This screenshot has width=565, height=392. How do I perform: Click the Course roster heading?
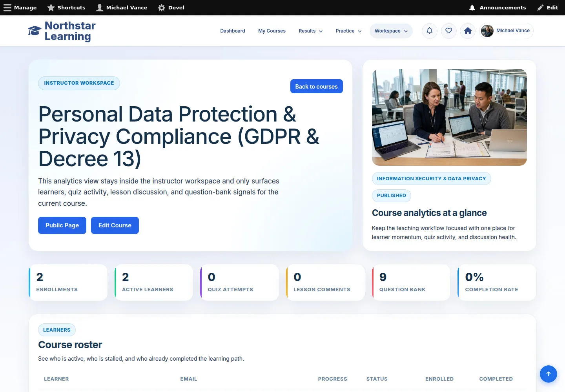point(70,345)
